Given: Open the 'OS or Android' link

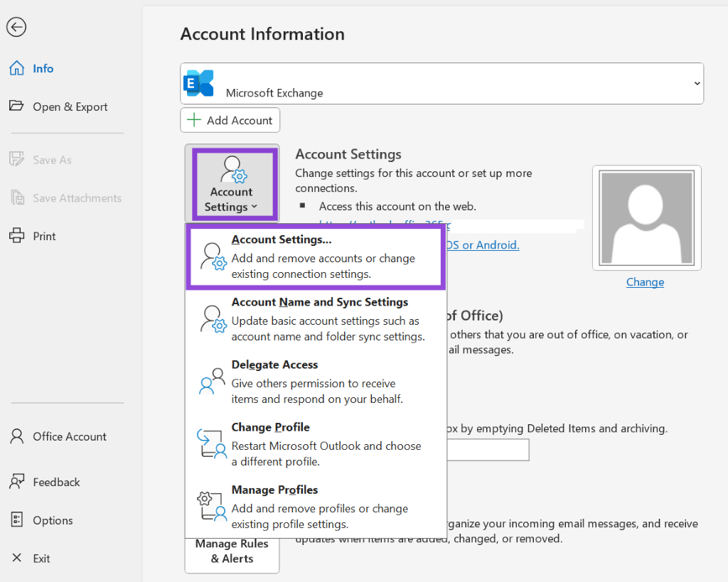Looking at the screenshot, I should [483, 245].
